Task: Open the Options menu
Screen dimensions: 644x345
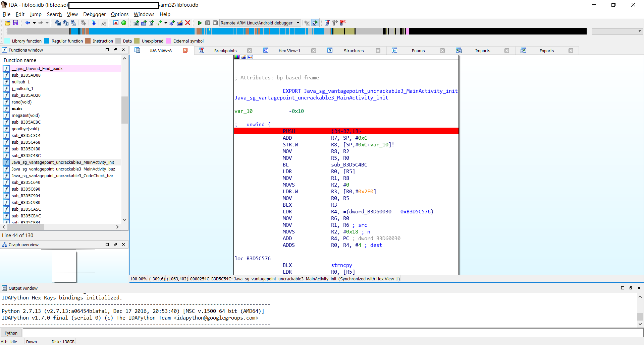Action: pyautogui.click(x=120, y=14)
